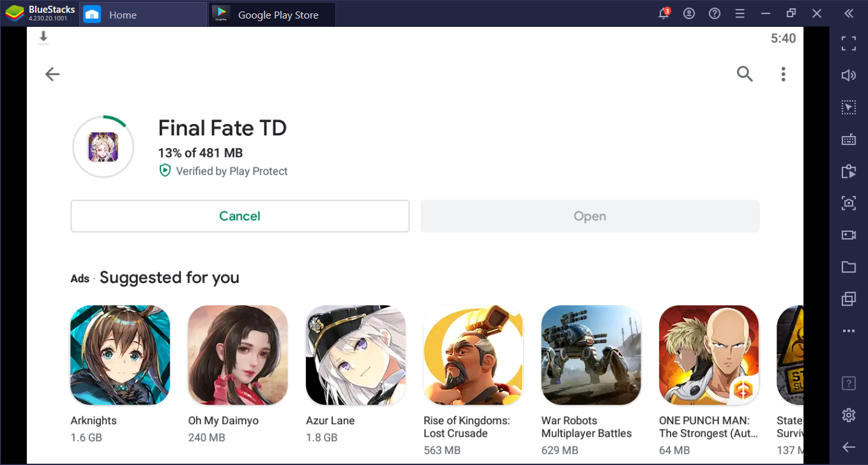Click the sidebar install APK icon
868x465 pixels.
pos(848,171)
